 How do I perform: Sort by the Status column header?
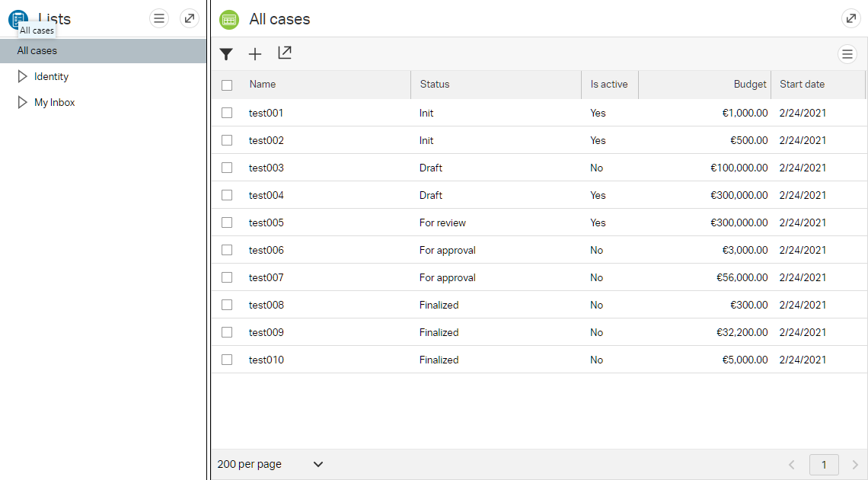[435, 85]
